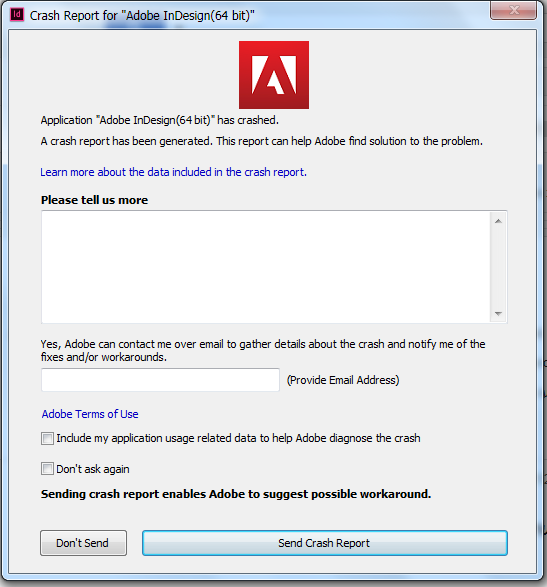The width and height of the screenshot is (547, 587).
Task: Click the comment box vertical scrollbar track
Action: pyautogui.click(x=498, y=267)
